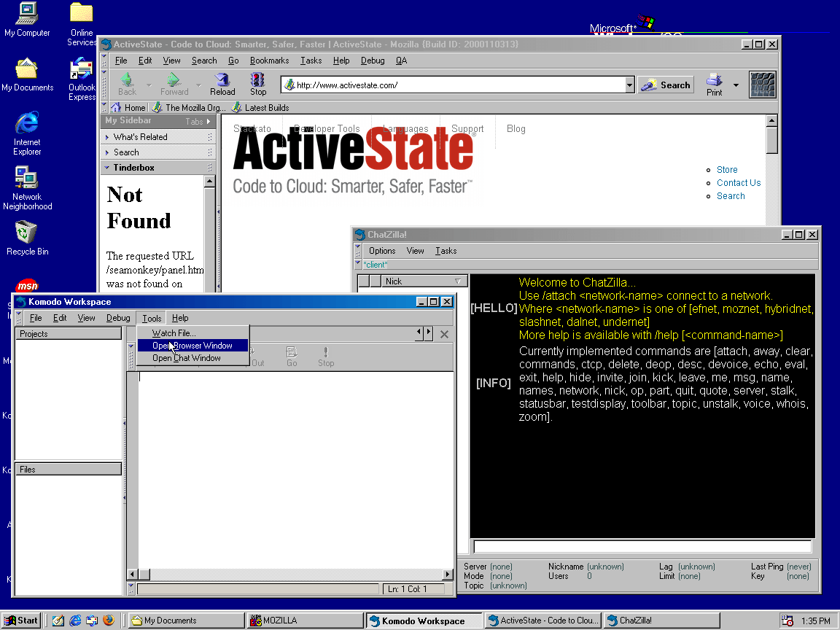Click the Forward arrow in Mozilla toolbar
The height and width of the screenshot is (630, 840).
pos(174,84)
